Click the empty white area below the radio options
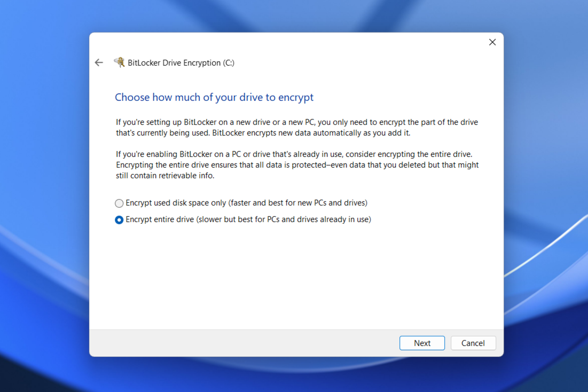This screenshot has width=588, height=392. coord(296,278)
